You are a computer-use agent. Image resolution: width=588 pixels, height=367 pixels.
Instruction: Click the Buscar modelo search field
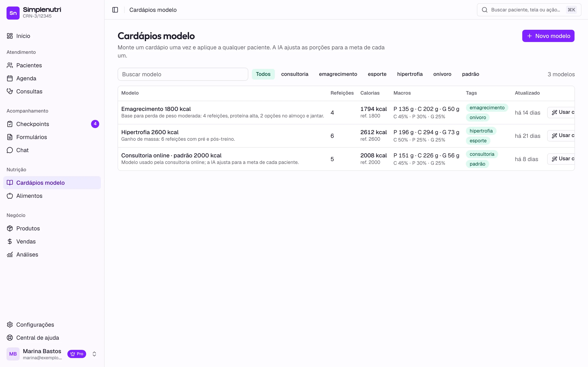183,74
